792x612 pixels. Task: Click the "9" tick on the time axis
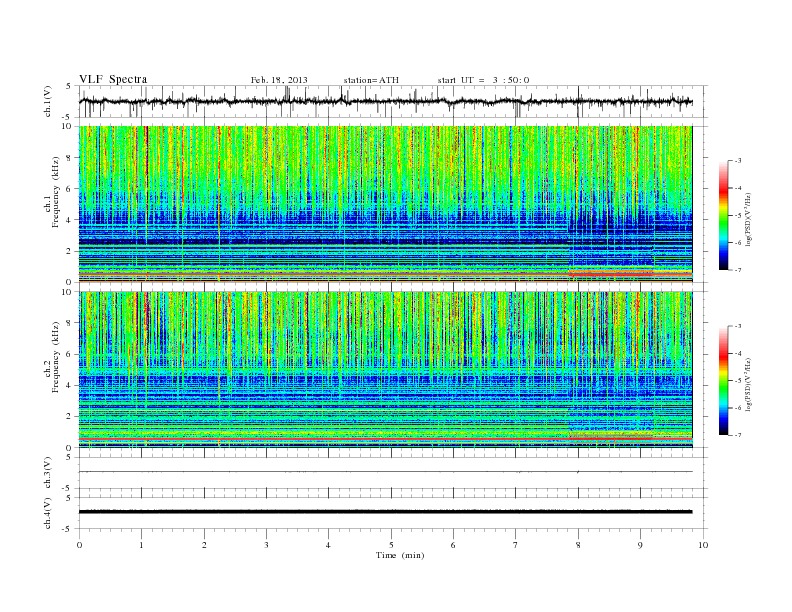tap(640, 545)
